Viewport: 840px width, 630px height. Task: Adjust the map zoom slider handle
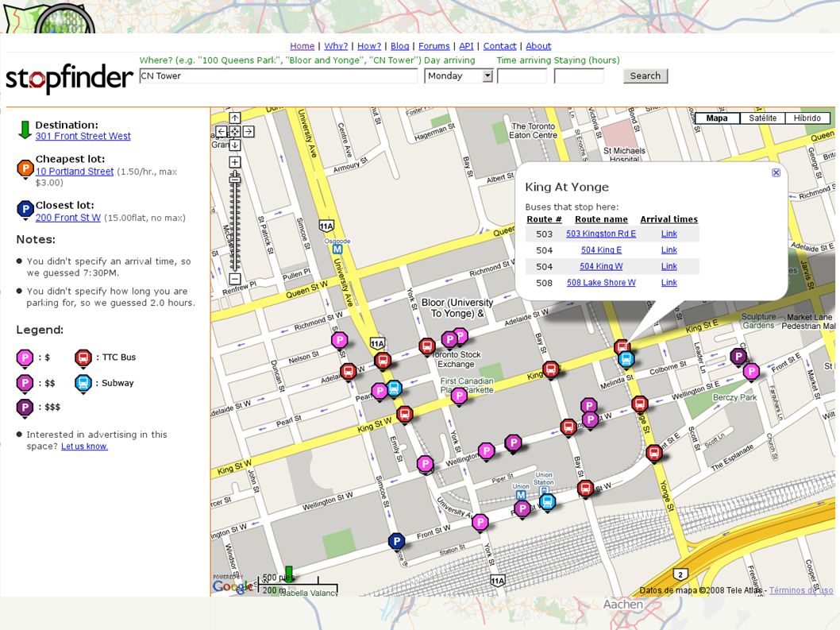[235, 180]
